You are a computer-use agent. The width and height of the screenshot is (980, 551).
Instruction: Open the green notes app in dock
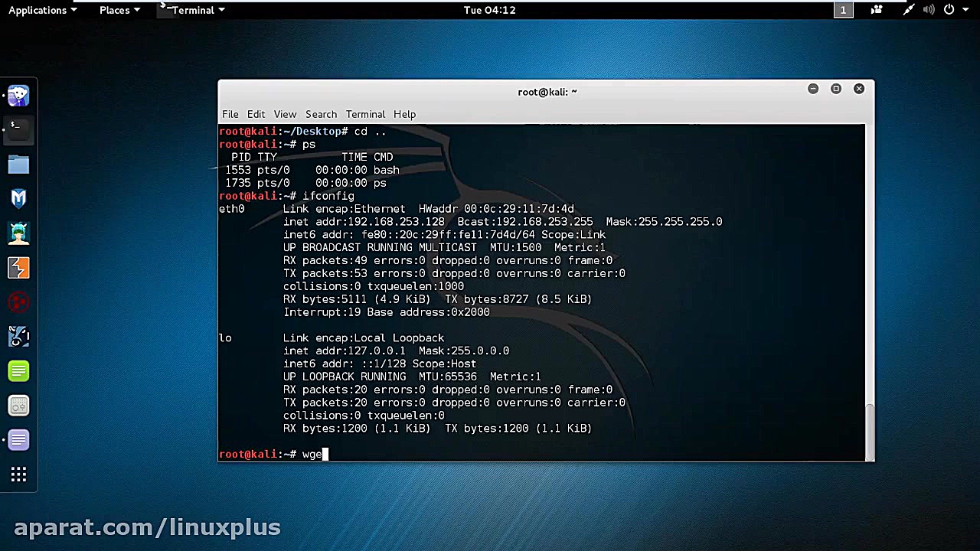coord(18,371)
